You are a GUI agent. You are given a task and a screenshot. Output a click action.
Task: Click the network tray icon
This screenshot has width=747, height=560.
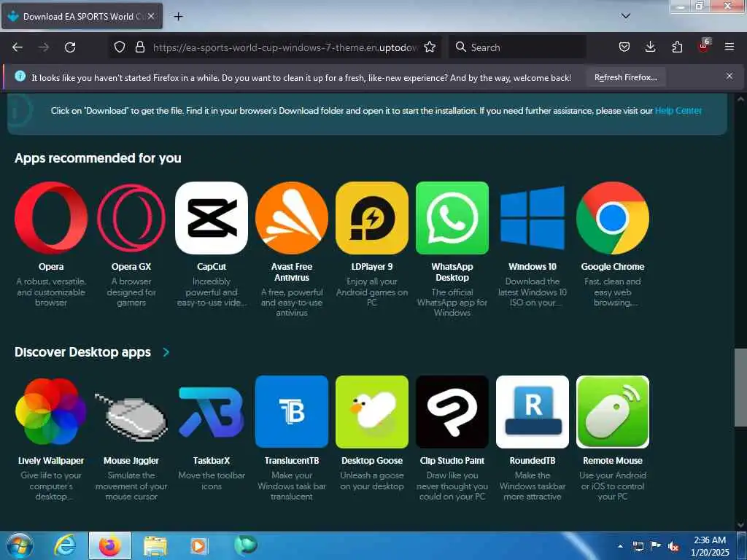[638, 546]
